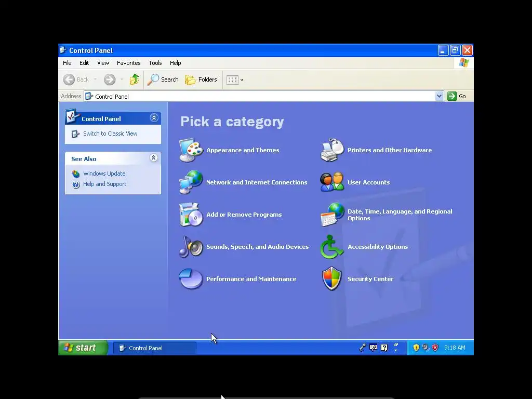Screen dimensions: 532x399
Task: Open the Printers and Other Hardware icon
Action: pos(332,150)
